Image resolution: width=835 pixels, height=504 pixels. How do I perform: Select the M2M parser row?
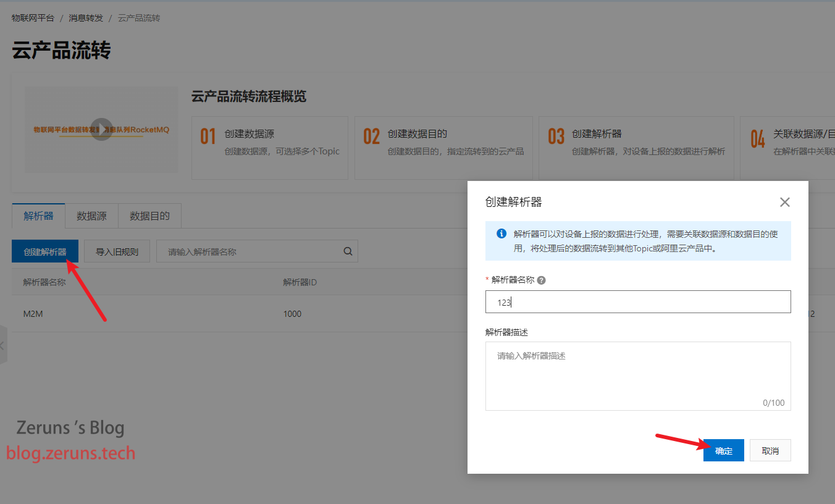tap(33, 314)
